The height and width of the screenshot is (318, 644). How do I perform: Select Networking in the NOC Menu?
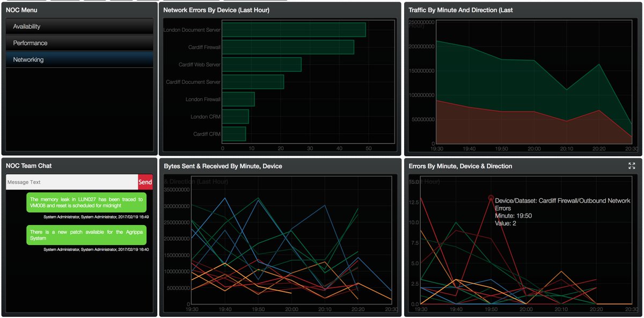(x=79, y=60)
